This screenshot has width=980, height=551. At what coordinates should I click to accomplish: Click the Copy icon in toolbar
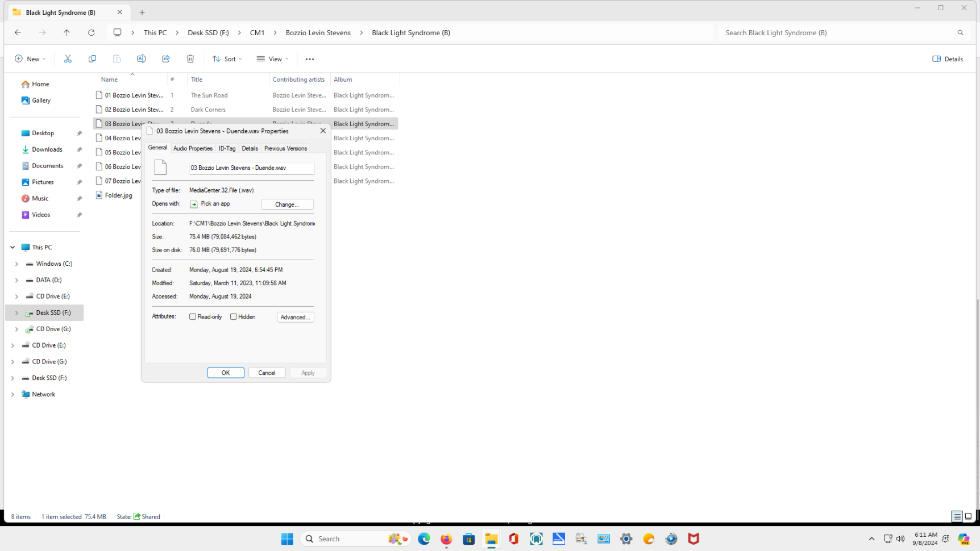92,59
